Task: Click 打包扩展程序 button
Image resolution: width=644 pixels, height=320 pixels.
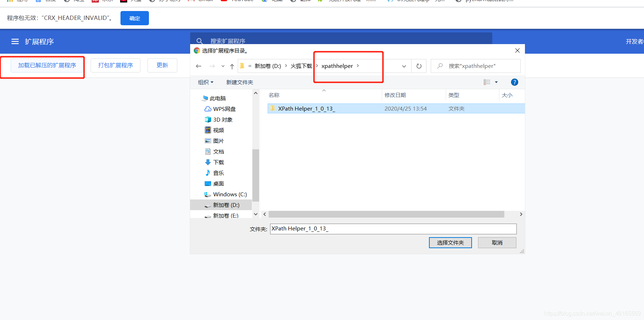Action: pos(116,65)
